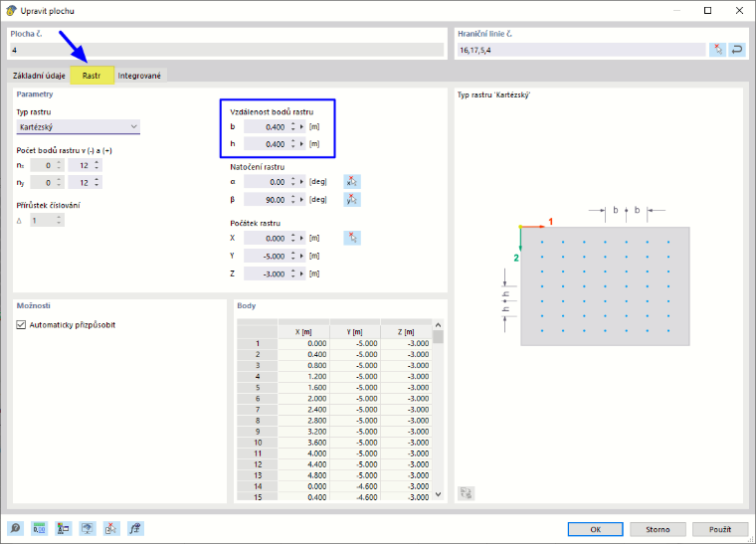This screenshot has width=756, height=544.
Task: Click the grayed icon below grid preview
Action: [x=466, y=493]
